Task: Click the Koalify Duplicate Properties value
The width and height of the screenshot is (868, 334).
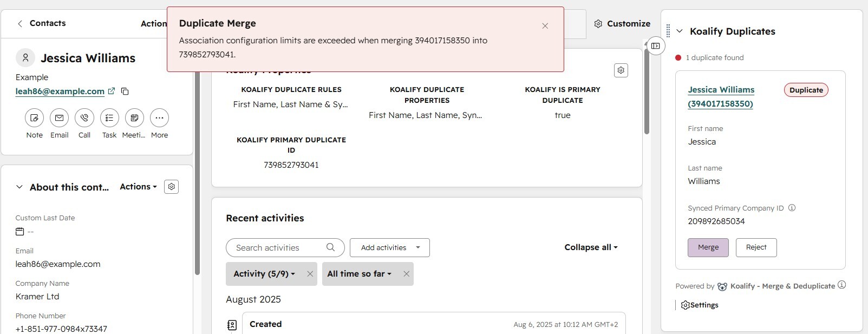Action: (x=426, y=115)
